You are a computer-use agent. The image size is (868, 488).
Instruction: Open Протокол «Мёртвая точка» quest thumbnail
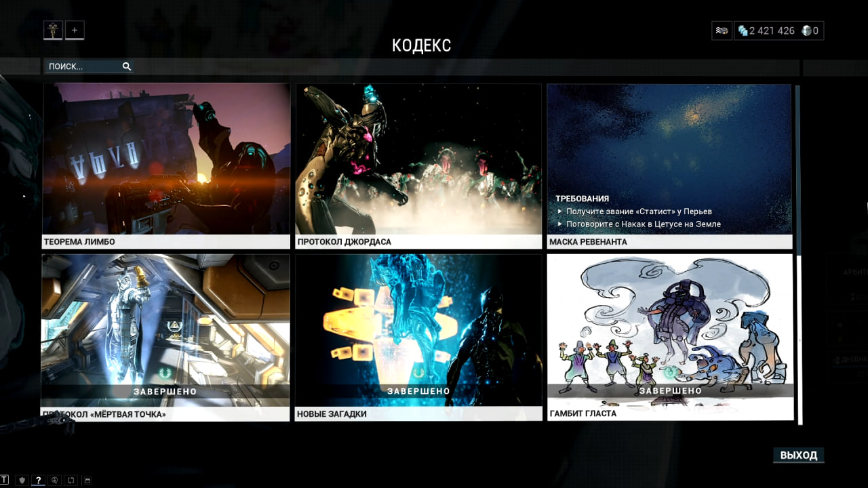click(165, 330)
